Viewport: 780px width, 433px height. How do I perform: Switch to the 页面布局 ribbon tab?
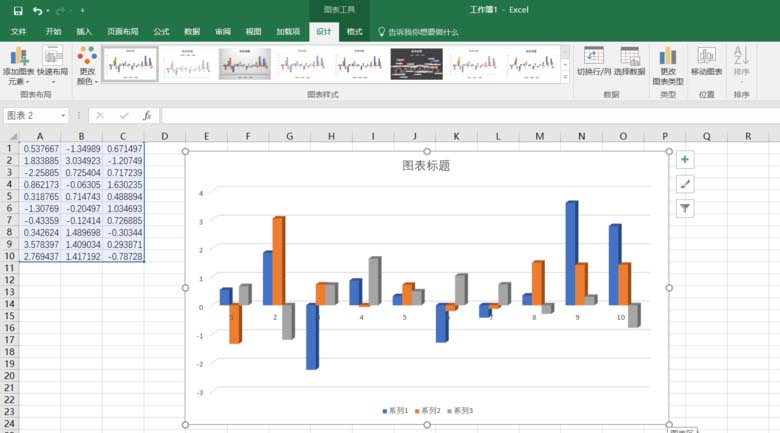[122, 32]
